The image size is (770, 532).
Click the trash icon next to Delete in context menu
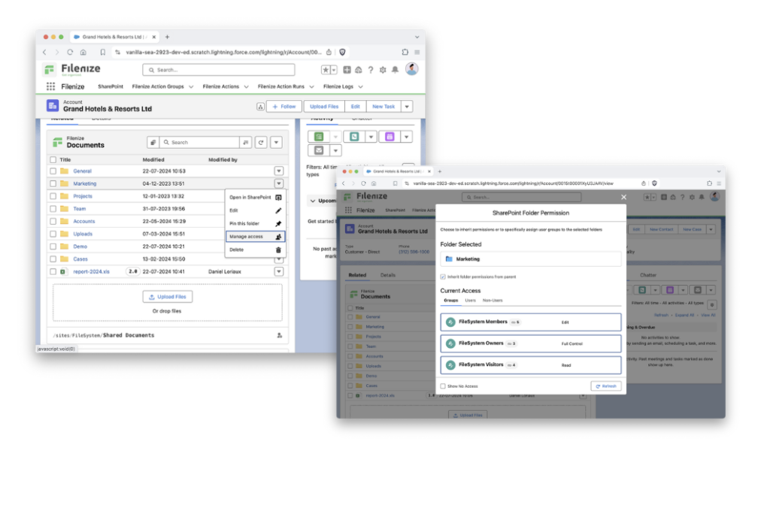coord(278,249)
